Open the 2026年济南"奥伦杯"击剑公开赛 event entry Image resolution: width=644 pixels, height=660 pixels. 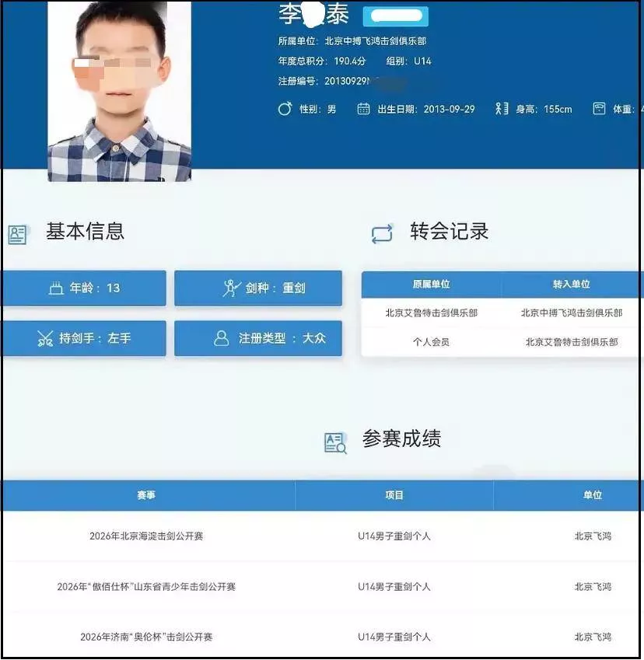coord(146,637)
